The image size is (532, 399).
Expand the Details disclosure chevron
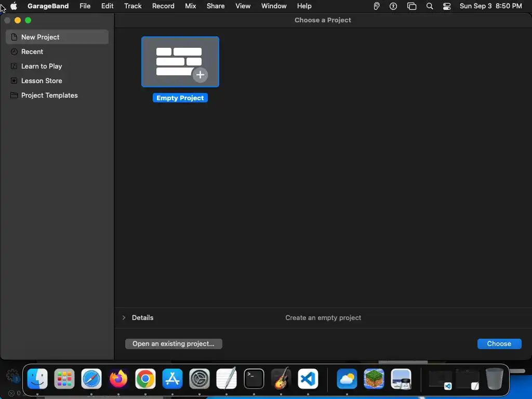click(124, 317)
